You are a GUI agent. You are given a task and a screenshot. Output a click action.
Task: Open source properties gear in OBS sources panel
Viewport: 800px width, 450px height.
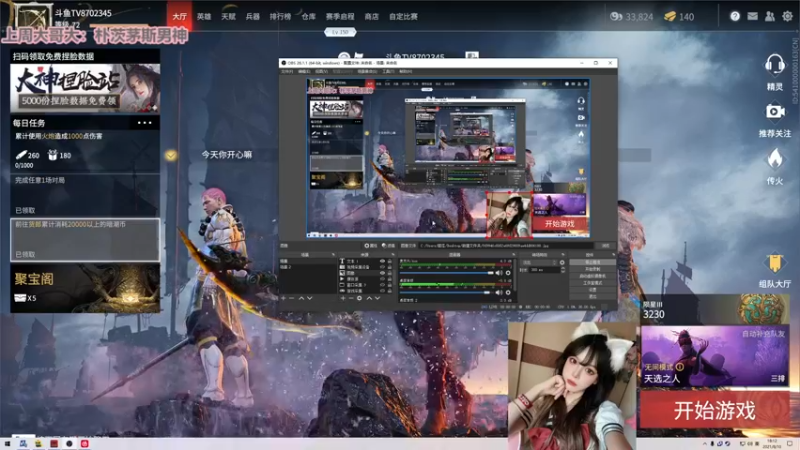pyautogui.click(x=359, y=298)
